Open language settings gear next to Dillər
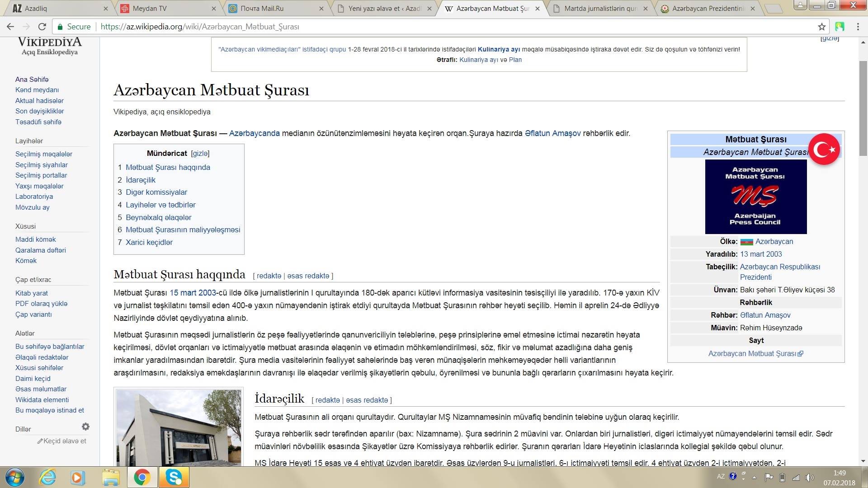 coord(85,427)
